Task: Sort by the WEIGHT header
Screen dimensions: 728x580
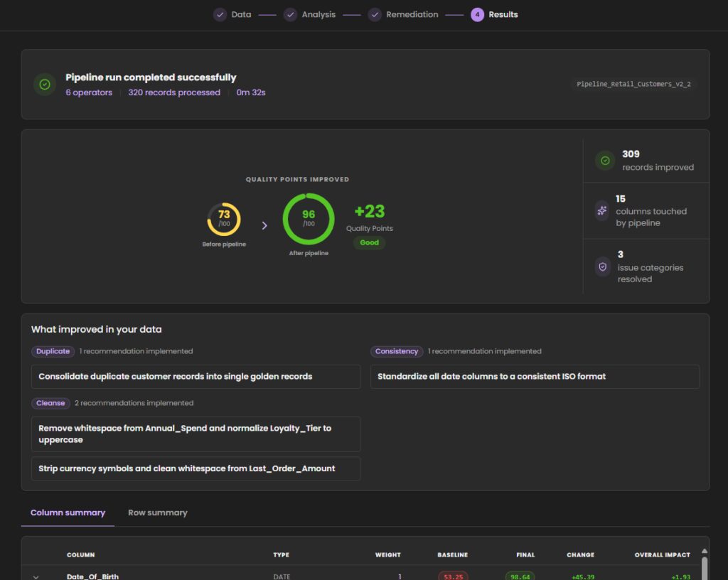Action: click(x=388, y=554)
